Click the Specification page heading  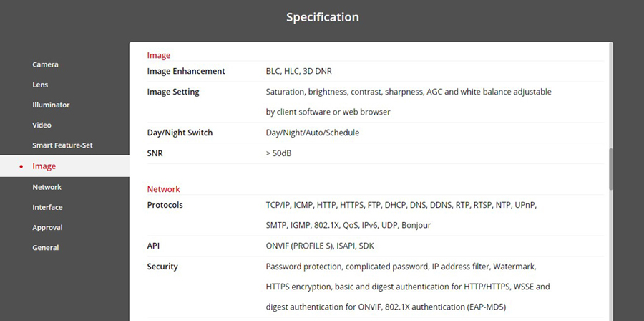322,16
